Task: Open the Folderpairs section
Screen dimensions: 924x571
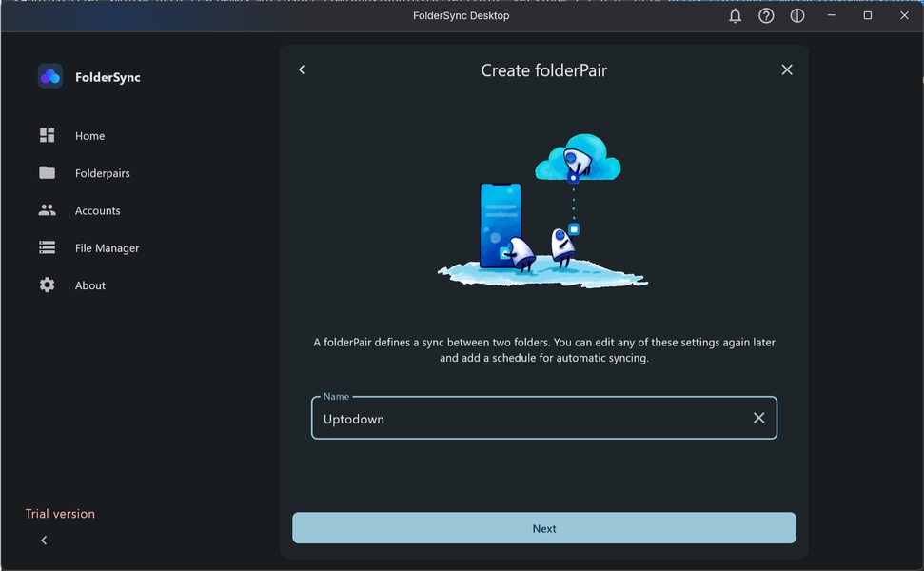Action: click(102, 173)
